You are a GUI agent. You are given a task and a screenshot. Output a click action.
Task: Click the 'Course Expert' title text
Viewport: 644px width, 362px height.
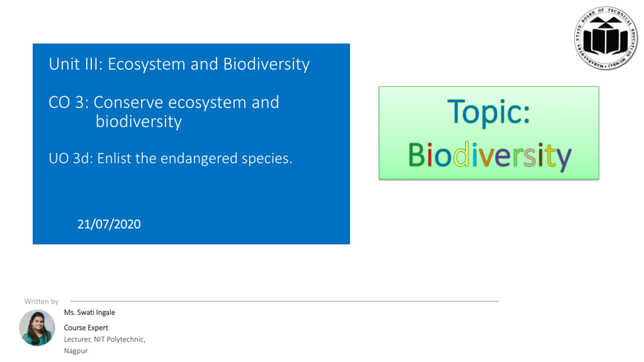click(86, 328)
